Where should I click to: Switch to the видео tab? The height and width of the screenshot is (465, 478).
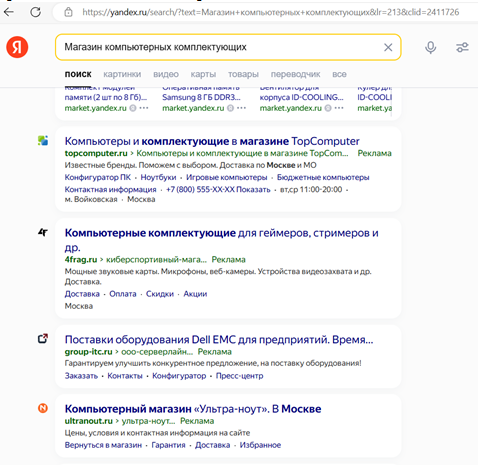point(166,74)
